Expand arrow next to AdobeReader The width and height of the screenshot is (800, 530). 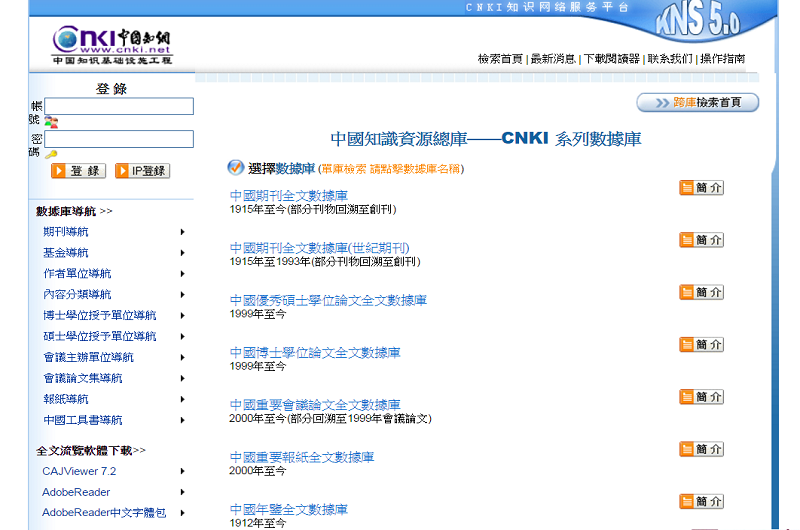[182, 492]
